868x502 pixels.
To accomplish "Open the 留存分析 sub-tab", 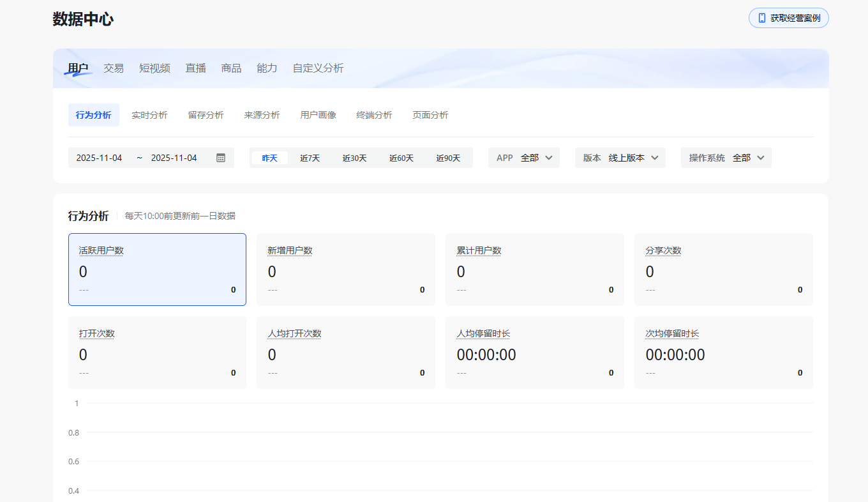I will tap(206, 115).
